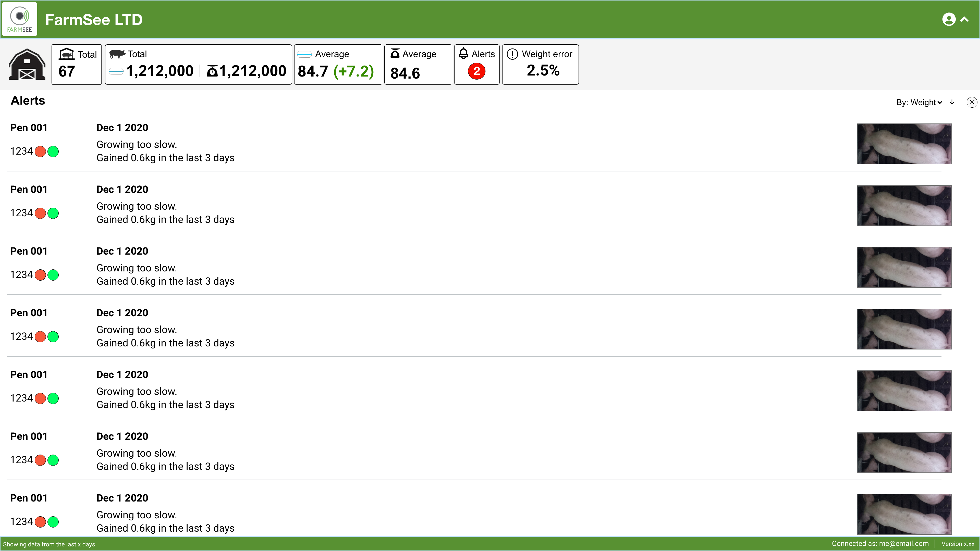Select the Average 84.6 card
980x551 pixels.
pos(418,64)
